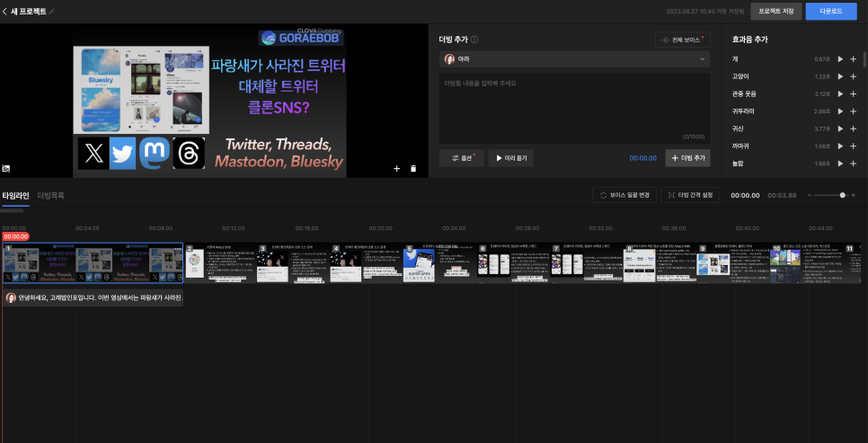The image size is (868, 443).
Task: Select timeline clip number 5
Action: (x=439, y=263)
